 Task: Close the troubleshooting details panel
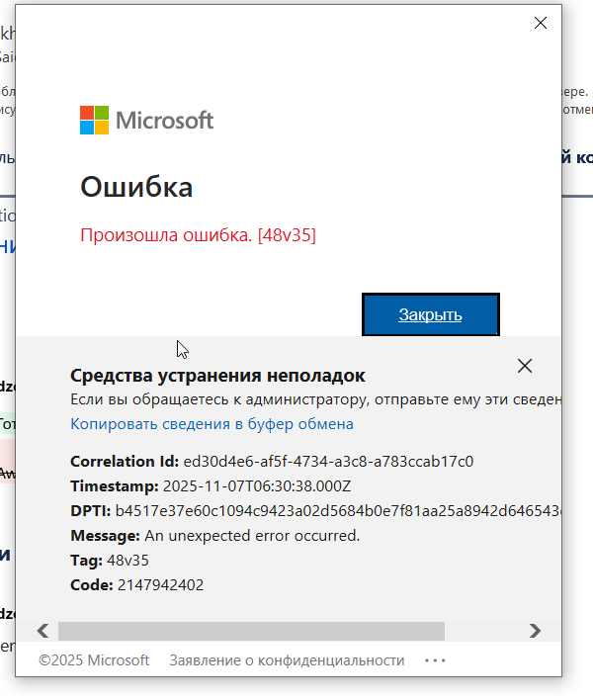525,366
